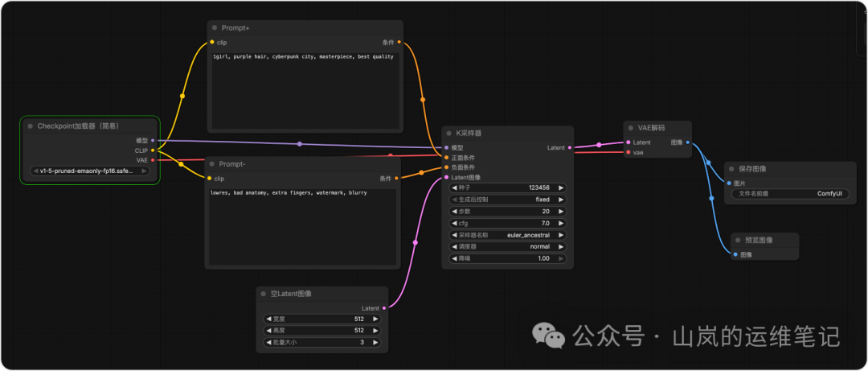Select the VAE解码 node title
Screen dimensions: 868x371
click(x=651, y=128)
